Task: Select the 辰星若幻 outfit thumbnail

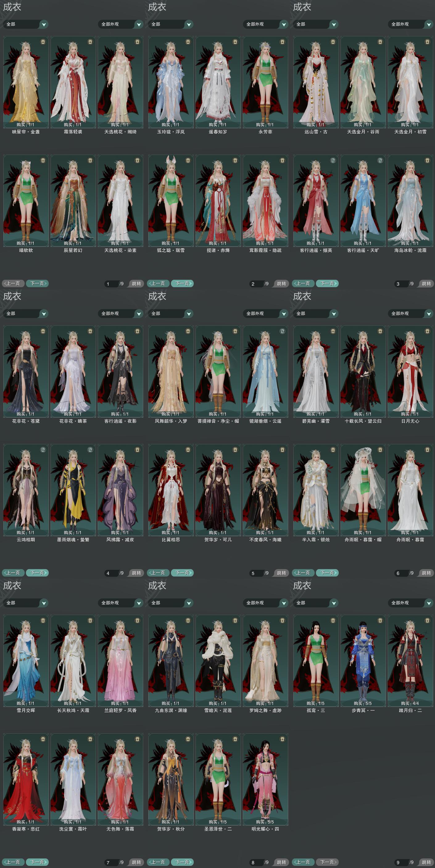Action: [73, 200]
